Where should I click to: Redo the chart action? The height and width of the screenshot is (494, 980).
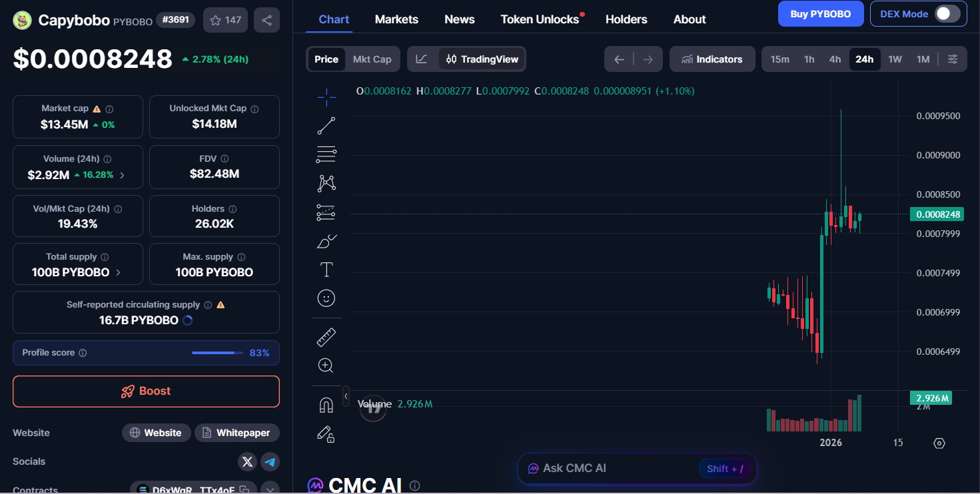pyautogui.click(x=648, y=59)
